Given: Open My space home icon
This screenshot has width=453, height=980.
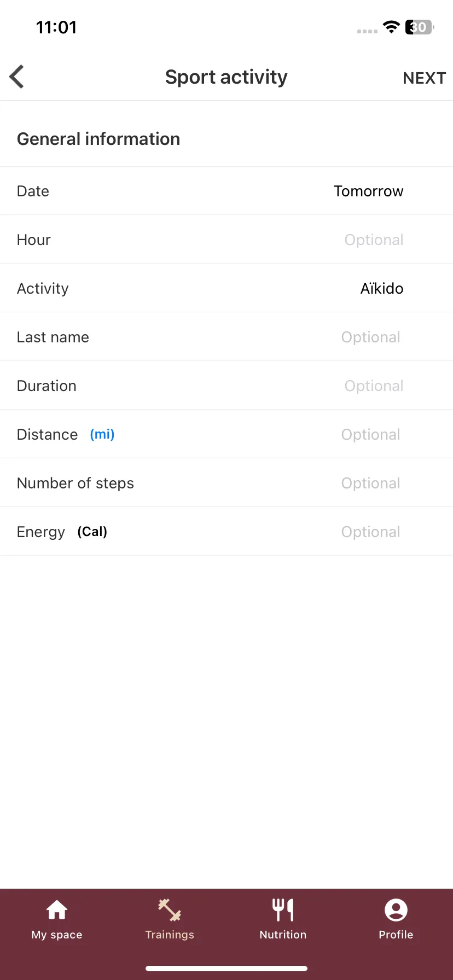Looking at the screenshot, I should (57, 910).
